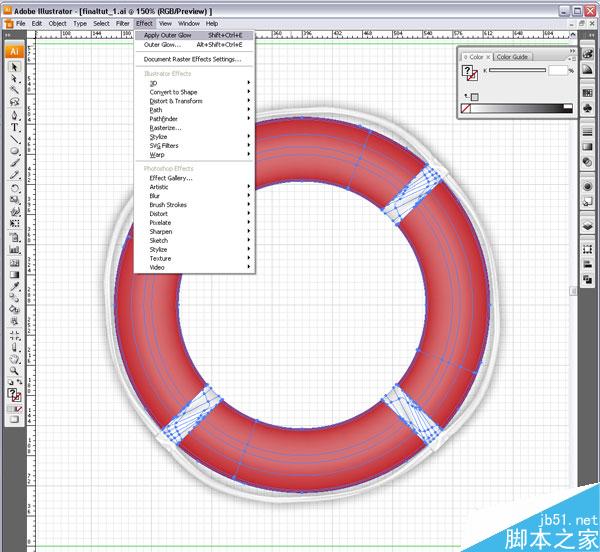Select the Selection tool arrow
This screenshot has height=552, width=600.
coord(15,67)
